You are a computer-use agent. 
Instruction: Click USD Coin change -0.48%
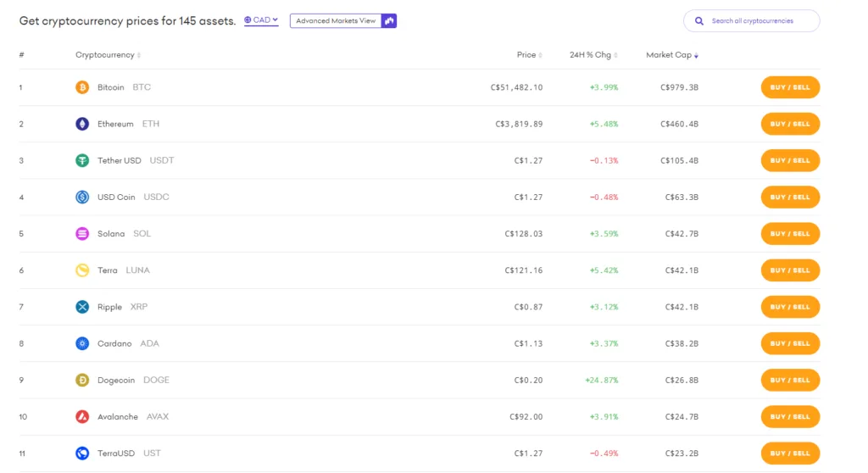(x=604, y=198)
